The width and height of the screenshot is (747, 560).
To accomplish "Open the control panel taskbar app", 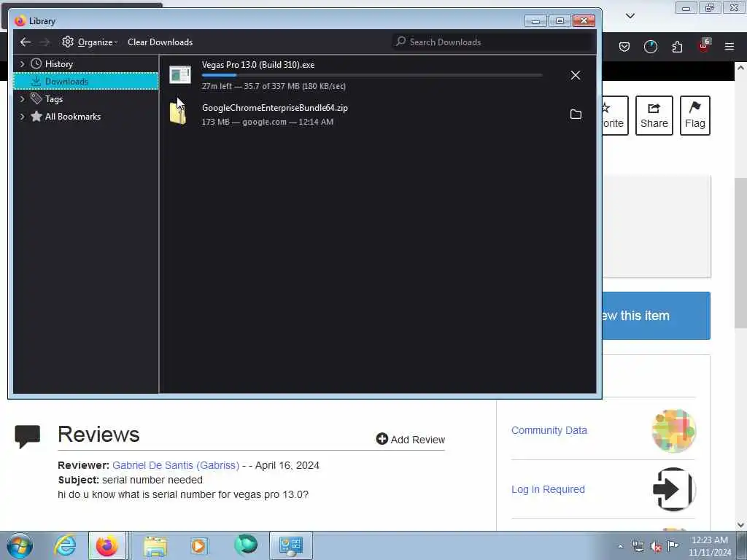I will coord(290,545).
